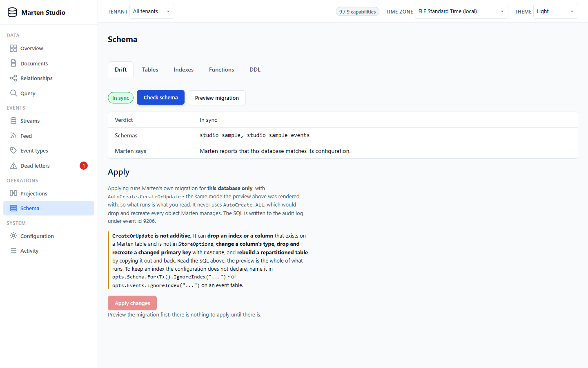Click the Configuration gear icon
The image size is (588, 368).
[x=13, y=236]
